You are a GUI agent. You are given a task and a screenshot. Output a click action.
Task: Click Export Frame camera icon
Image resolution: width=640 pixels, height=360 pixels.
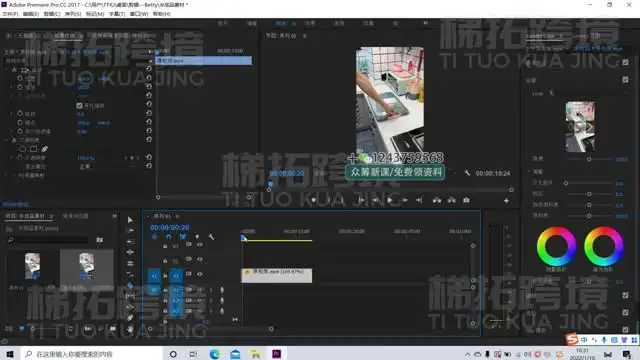click(x=466, y=200)
